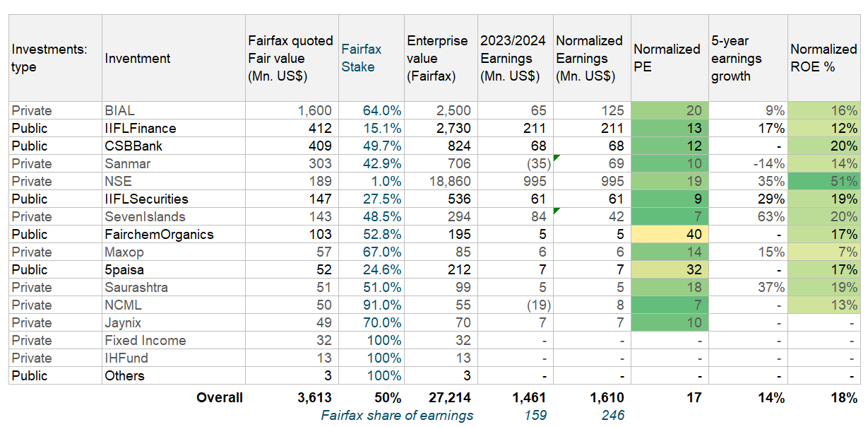Click NCML stake 91.0%
The height and width of the screenshot is (427, 868).
[371, 305]
